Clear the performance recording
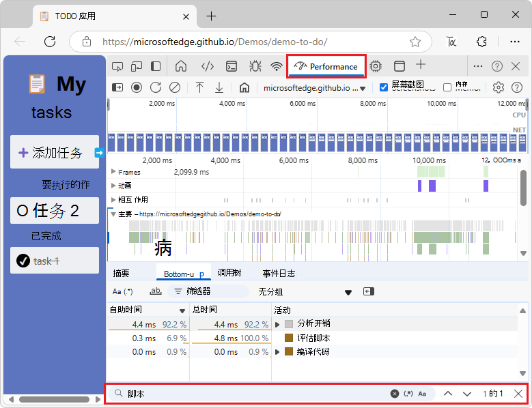This screenshot has width=532, height=408. coord(175,87)
